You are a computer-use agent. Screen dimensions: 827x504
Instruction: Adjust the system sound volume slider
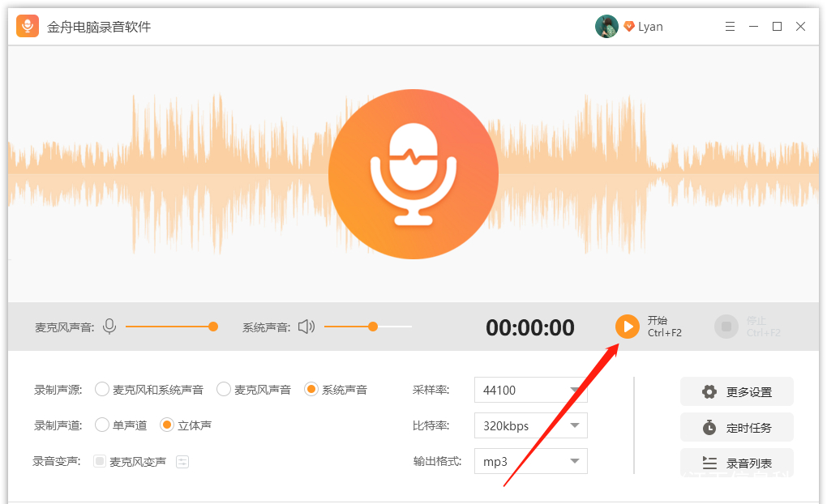pyautogui.click(x=368, y=327)
